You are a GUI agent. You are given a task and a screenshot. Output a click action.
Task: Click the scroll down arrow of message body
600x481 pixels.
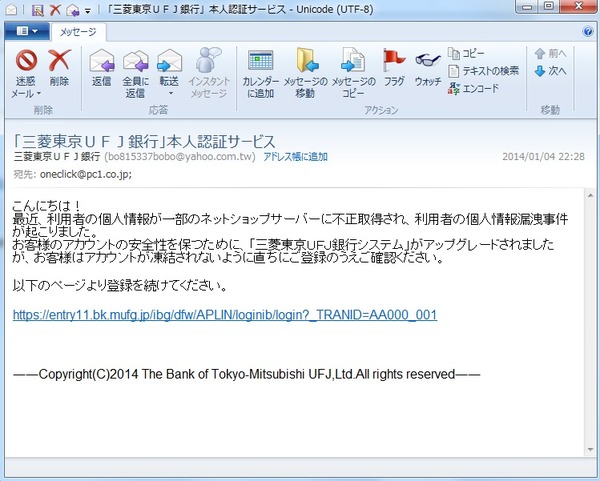[x=590, y=450]
